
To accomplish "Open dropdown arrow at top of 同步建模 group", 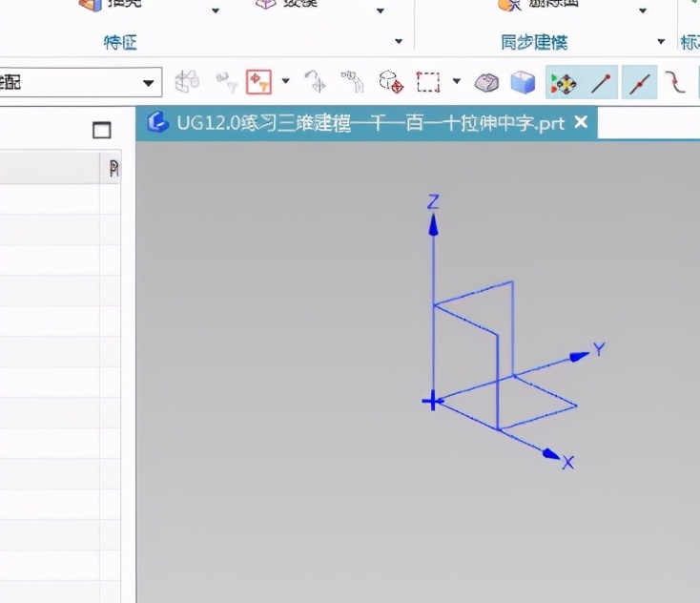I will coord(643,10).
